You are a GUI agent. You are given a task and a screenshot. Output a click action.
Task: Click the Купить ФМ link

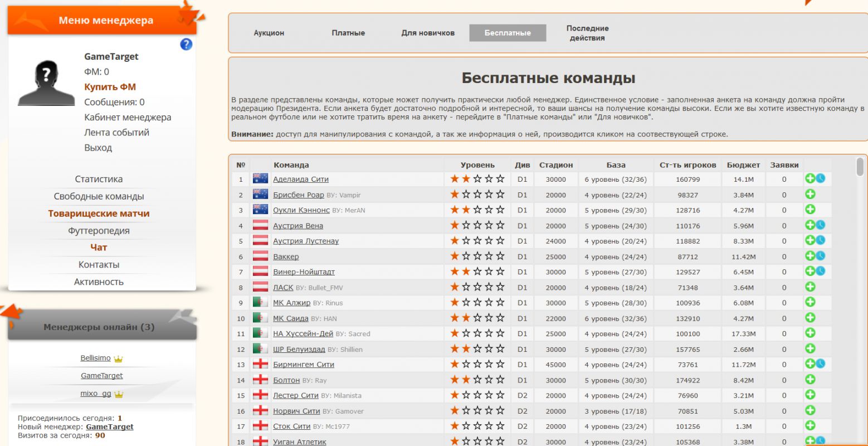(x=110, y=87)
